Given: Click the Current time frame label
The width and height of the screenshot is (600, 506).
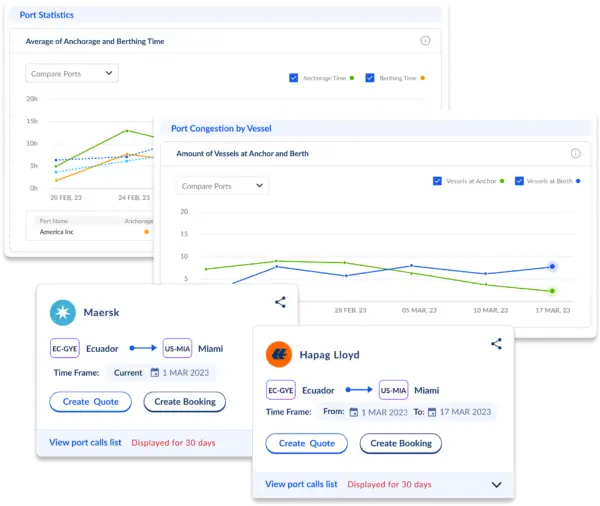Looking at the screenshot, I should click(128, 373).
